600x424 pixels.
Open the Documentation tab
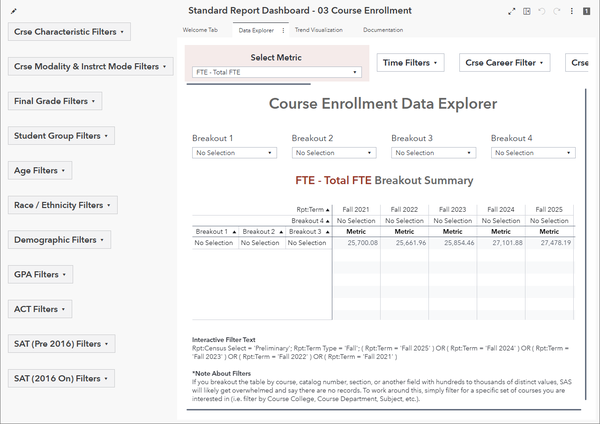[383, 30]
